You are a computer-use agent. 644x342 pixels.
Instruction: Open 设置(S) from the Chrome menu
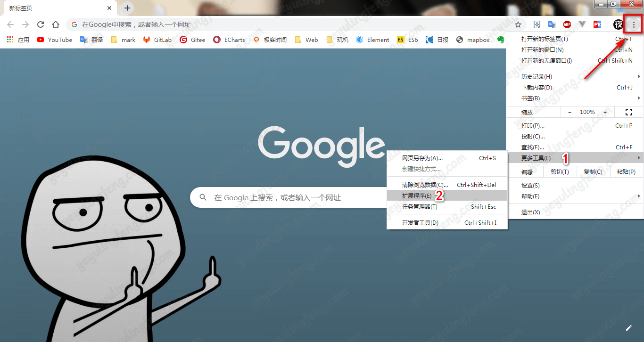tap(575, 185)
